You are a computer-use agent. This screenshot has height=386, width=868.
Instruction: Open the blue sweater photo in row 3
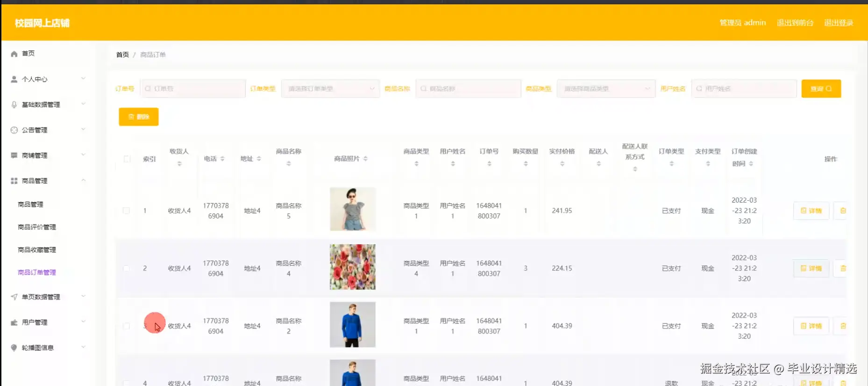click(x=353, y=324)
